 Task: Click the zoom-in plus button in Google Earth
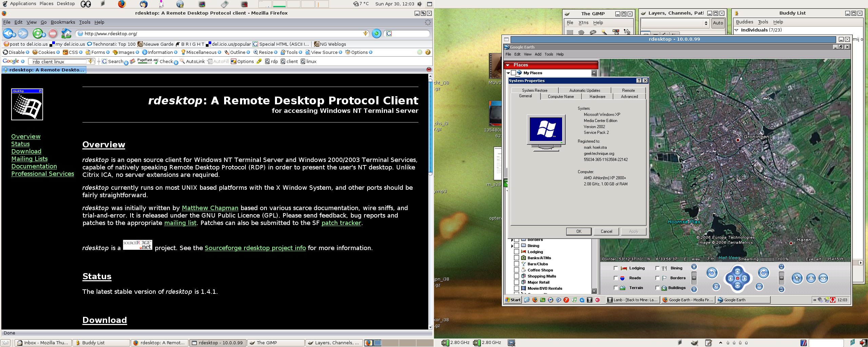click(x=694, y=267)
